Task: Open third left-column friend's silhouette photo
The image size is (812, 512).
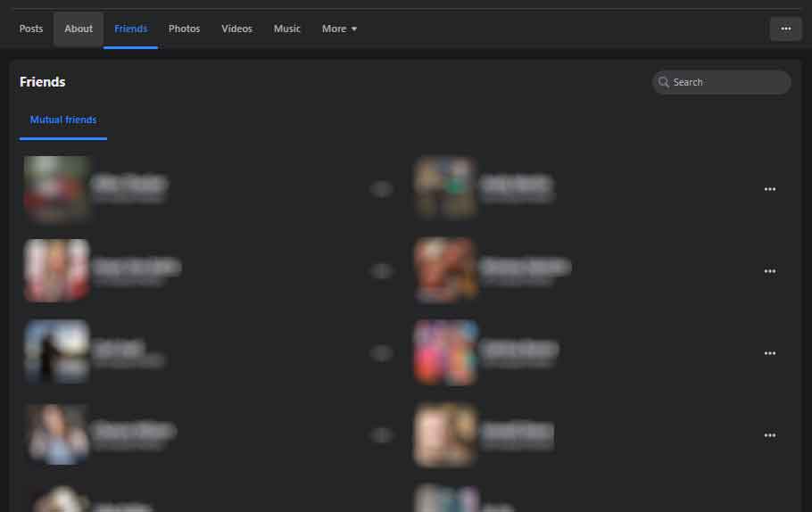Action: point(56,352)
